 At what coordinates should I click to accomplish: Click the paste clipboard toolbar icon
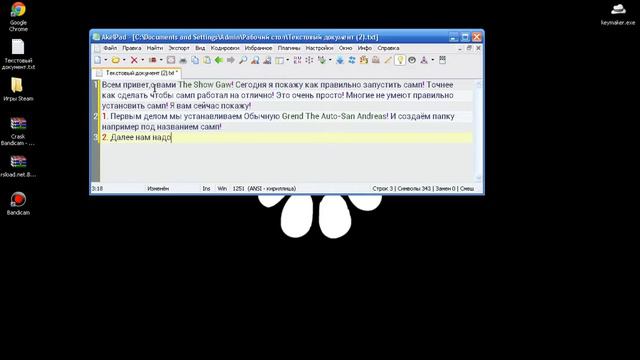pyautogui.click(x=207, y=60)
